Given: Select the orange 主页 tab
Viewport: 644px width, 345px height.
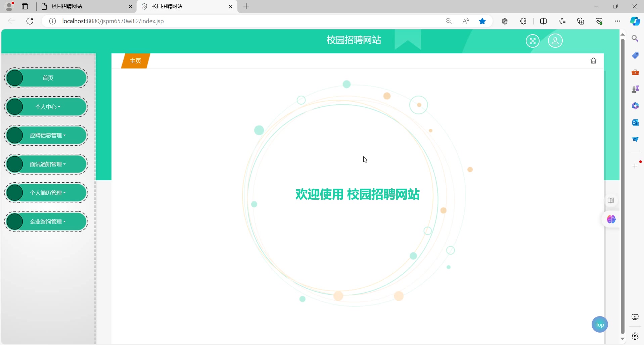Looking at the screenshot, I should click(x=135, y=61).
